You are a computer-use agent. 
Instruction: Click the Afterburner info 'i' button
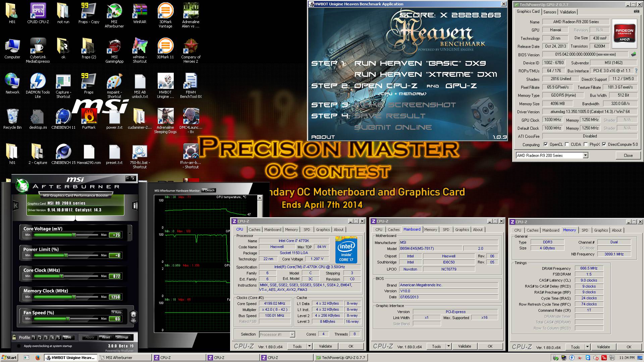[x=135, y=205]
